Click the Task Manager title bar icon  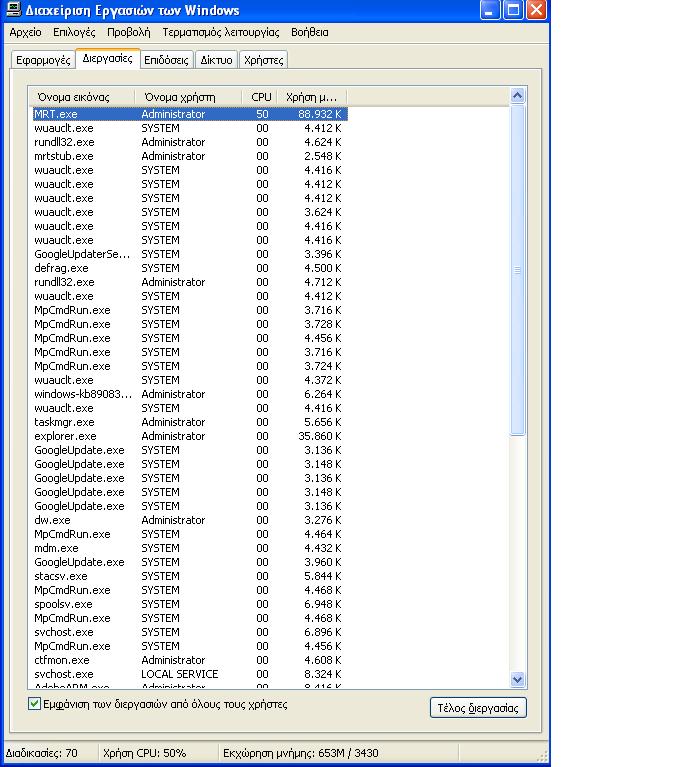coord(13,10)
